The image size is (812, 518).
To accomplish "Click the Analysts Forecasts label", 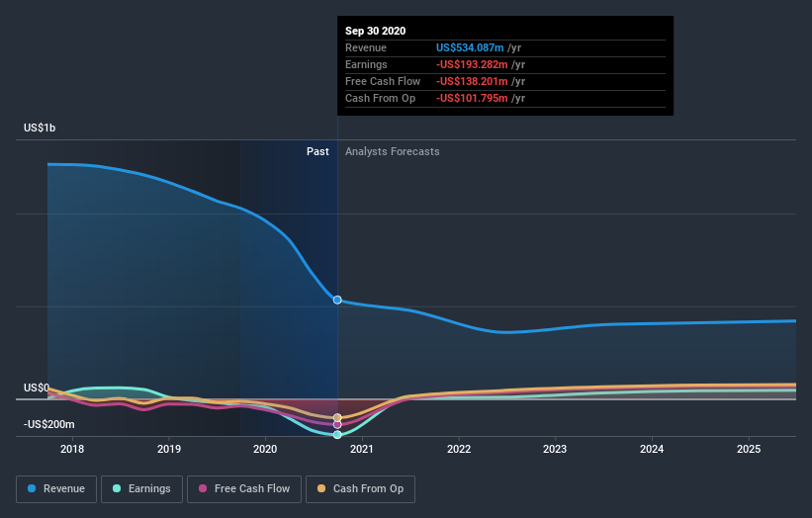I will click(393, 151).
